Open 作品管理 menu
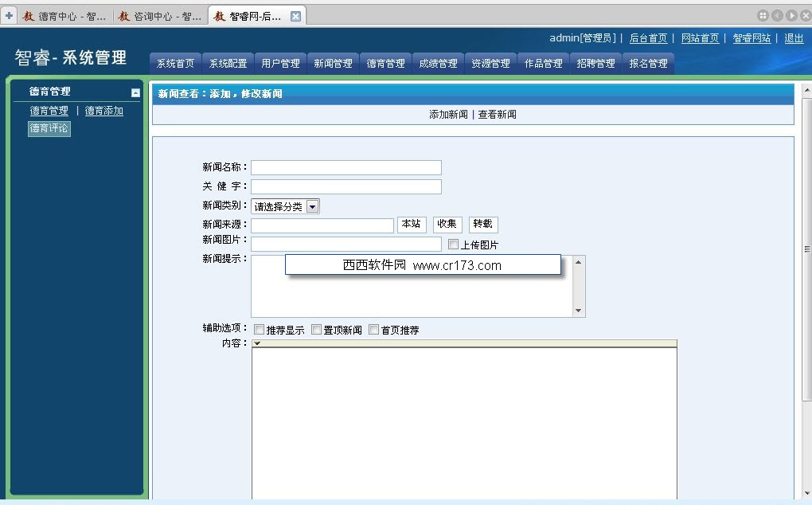The width and height of the screenshot is (812, 505). pyautogui.click(x=543, y=63)
